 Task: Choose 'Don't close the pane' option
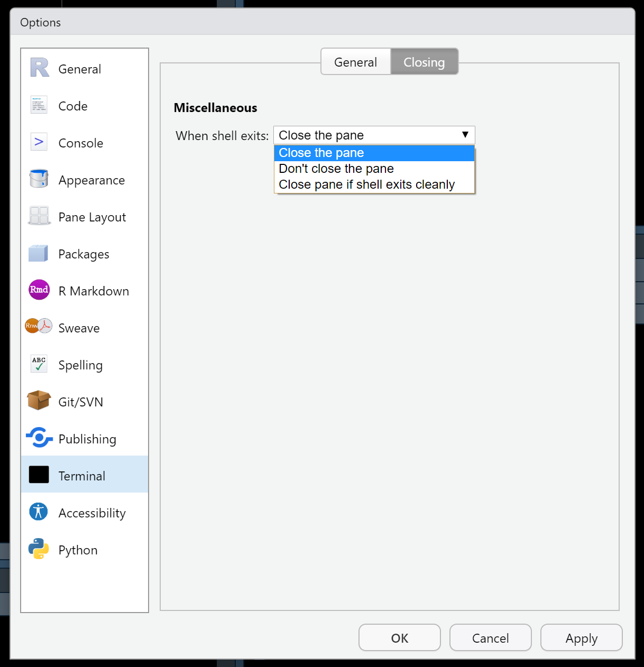pyautogui.click(x=374, y=169)
